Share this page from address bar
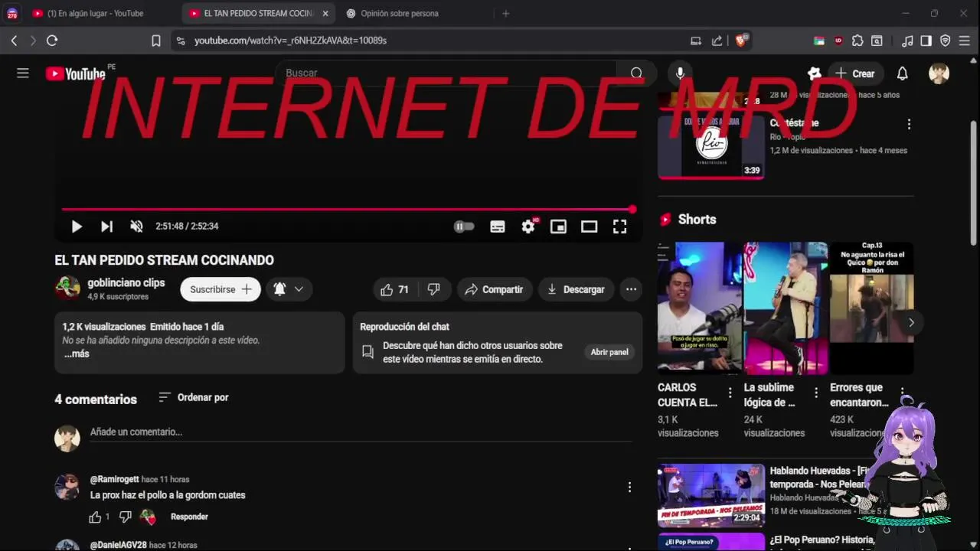The height and width of the screenshot is (551, 980). [x=717, y=41]
